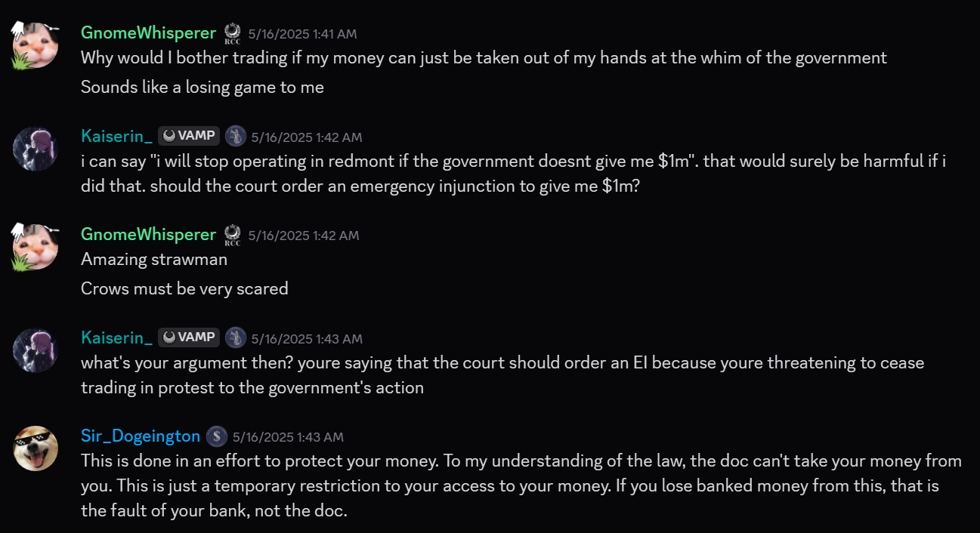This screenshot has height=533, width=980.
Task: Click the RCC role icon on the 1:41 AM message
Action: click(233, 34)
